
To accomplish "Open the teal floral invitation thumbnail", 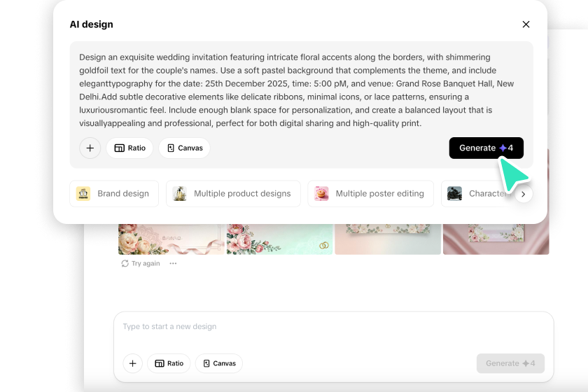I will click(x=279, y=239).
